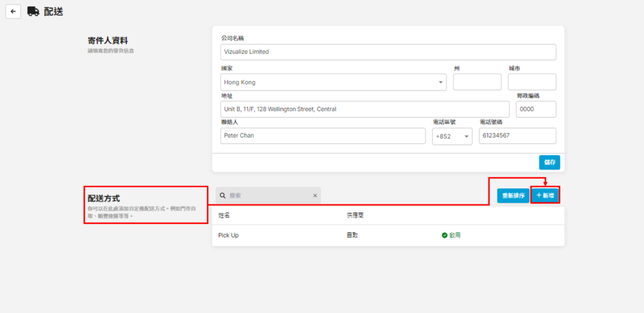
Task: Focus the 城市 city input field
Action: [532, 82]
